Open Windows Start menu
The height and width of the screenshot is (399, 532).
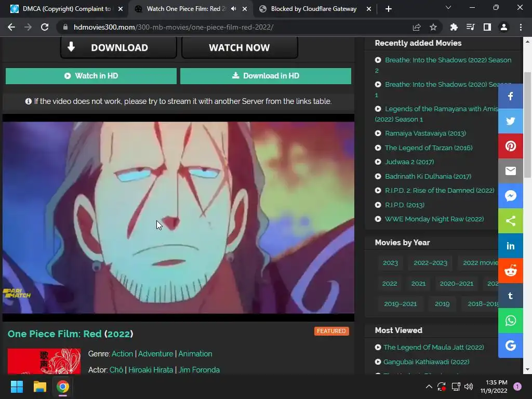tap(17, 387)
